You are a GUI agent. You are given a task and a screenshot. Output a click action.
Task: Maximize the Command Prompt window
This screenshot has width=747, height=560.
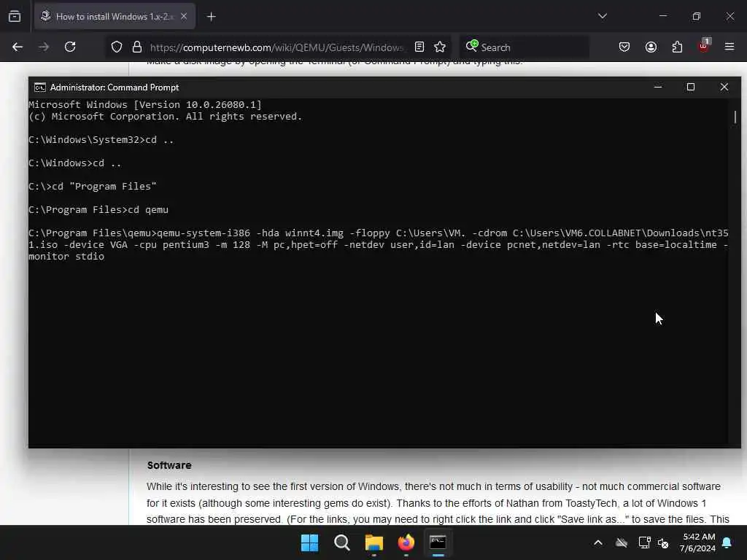point(691,87)
